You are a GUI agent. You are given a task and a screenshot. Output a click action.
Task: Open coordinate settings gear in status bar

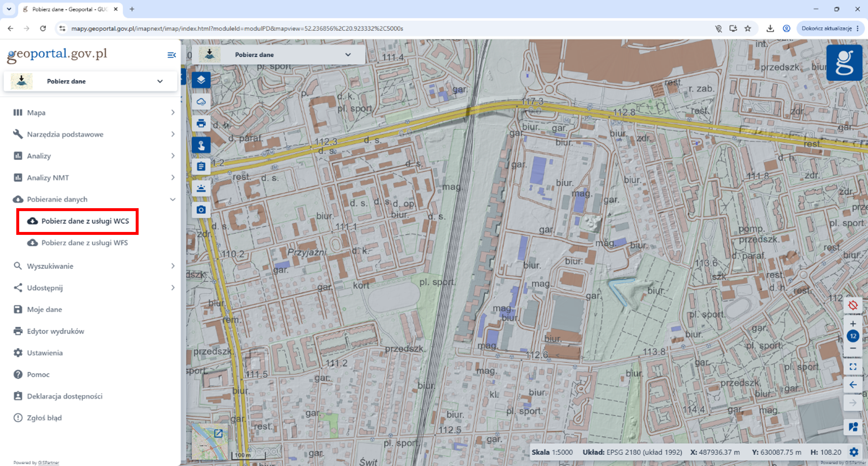854,452
